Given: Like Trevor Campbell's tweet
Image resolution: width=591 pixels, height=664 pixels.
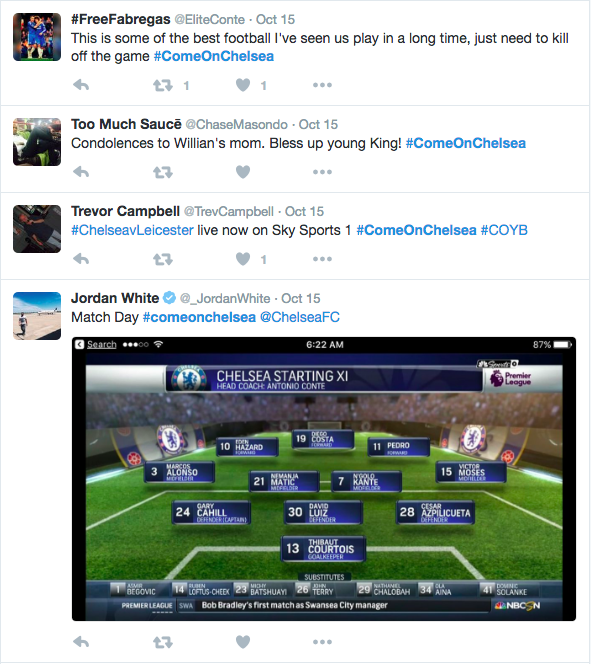Looking at the screenshot, I should [243, 259].
